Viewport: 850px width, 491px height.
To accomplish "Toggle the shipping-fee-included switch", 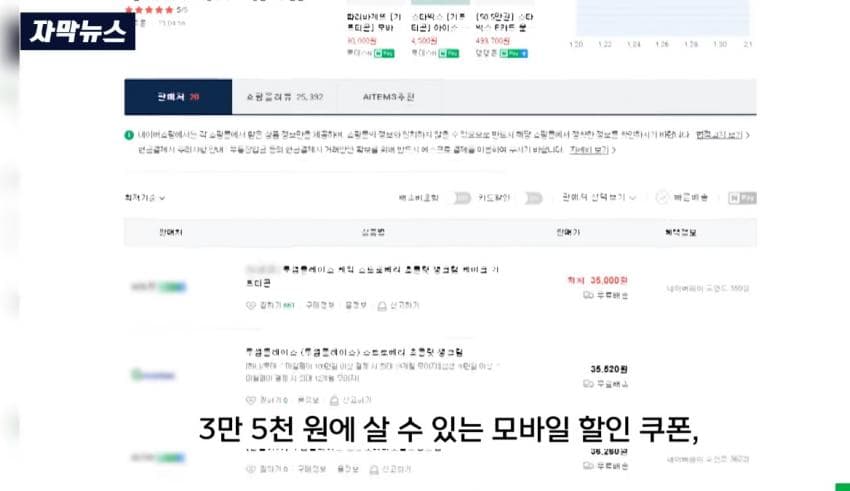I will 462,198.
